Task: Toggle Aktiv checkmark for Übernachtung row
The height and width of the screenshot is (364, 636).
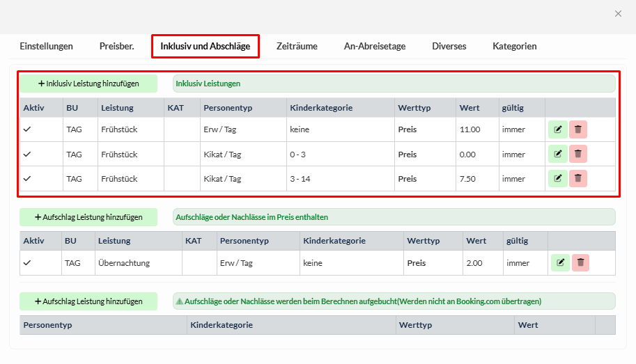Action: [x=27, y=263]
